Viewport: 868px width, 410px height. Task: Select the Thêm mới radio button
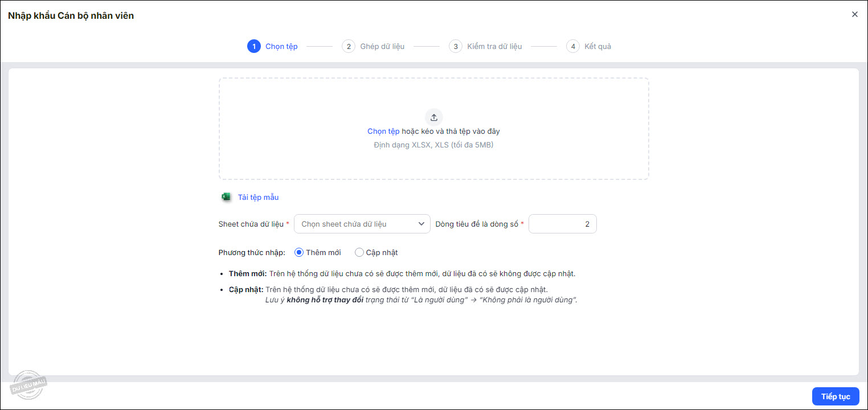click(x=299, y=252)
